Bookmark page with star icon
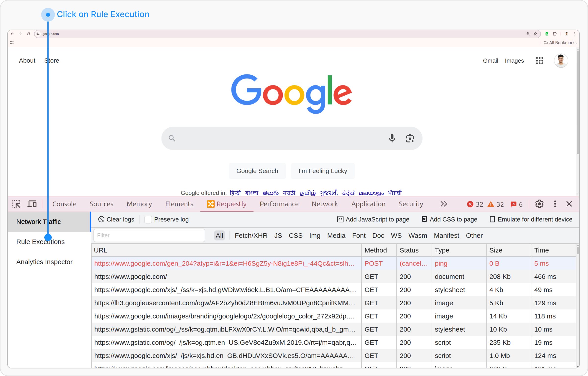 tap(535, 34)
